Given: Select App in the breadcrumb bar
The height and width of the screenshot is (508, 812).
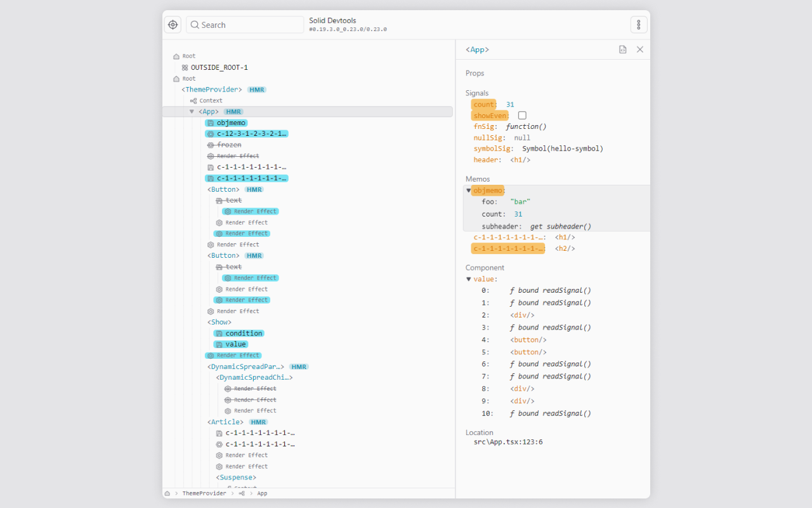Looking at the screenshot, I should point(261,493).
